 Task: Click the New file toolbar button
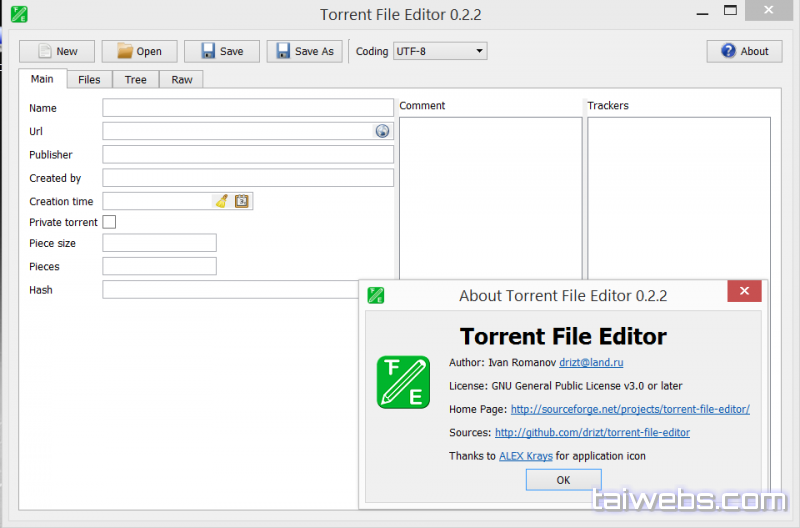[x=57, y=51]
